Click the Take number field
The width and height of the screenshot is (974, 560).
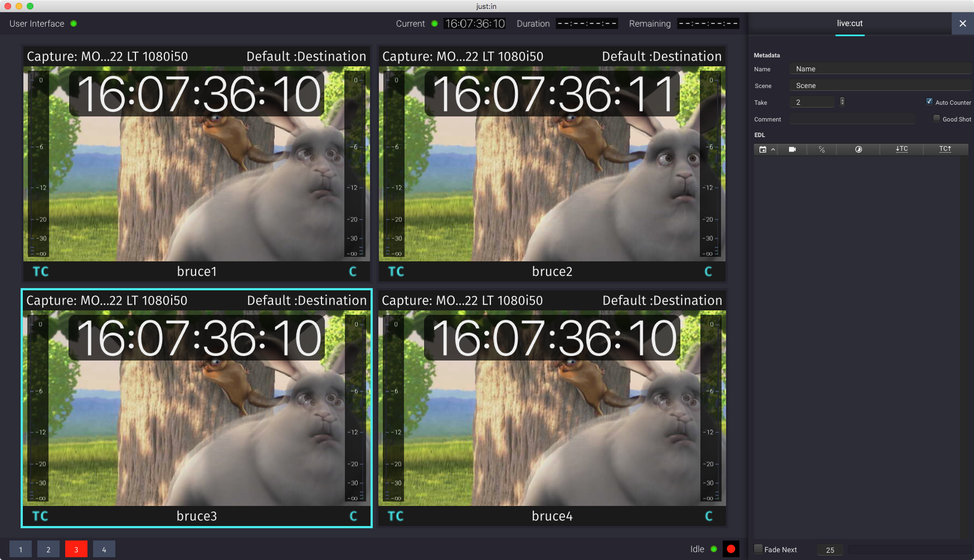[812, 102]
